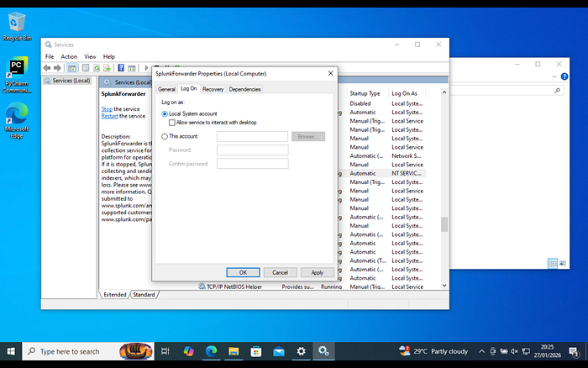Select the This account radio button

click(165, 137)
